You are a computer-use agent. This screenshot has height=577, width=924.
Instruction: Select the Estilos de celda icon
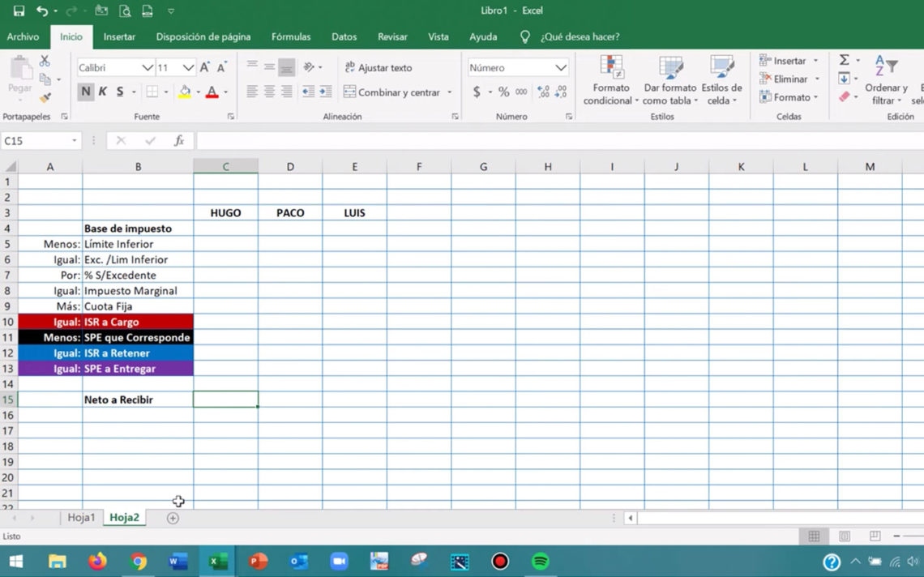click(x=721, y=79)
